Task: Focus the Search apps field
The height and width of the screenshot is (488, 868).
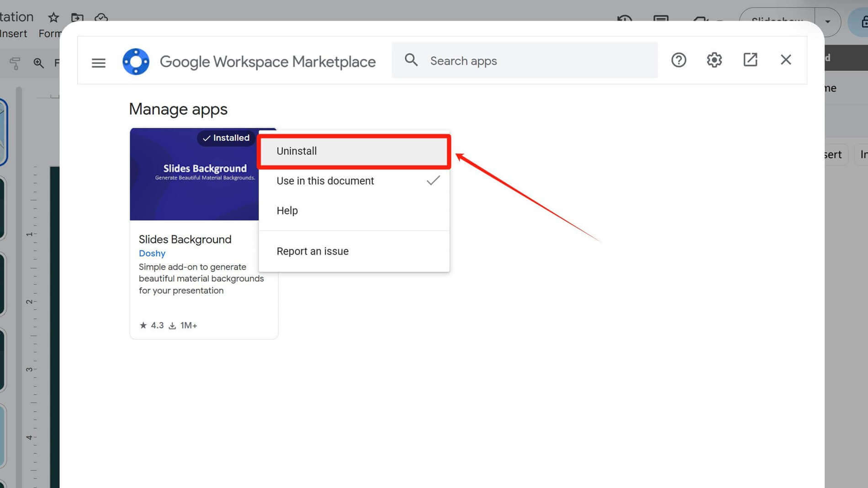Action: (x=524, y=60)
